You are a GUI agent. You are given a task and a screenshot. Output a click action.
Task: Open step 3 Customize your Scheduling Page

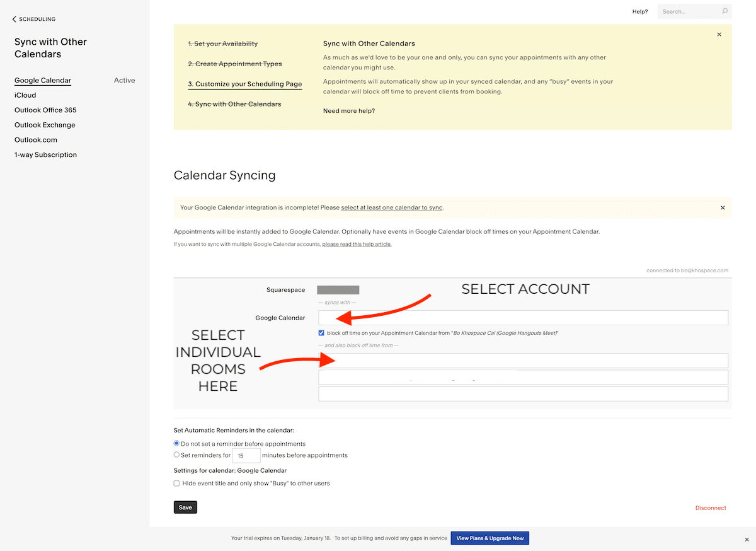(245, 84)
